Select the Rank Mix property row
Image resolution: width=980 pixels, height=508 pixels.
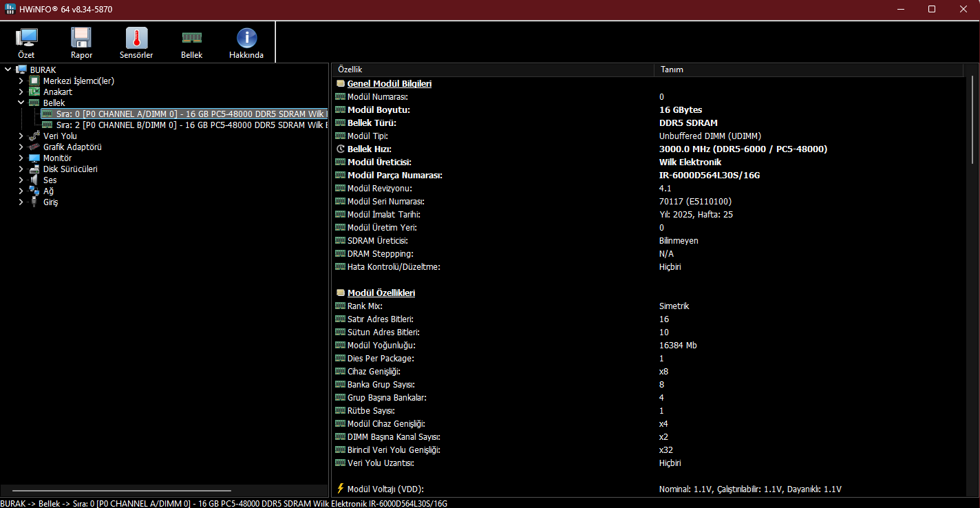pyautogui.click(x=649, y=306)
